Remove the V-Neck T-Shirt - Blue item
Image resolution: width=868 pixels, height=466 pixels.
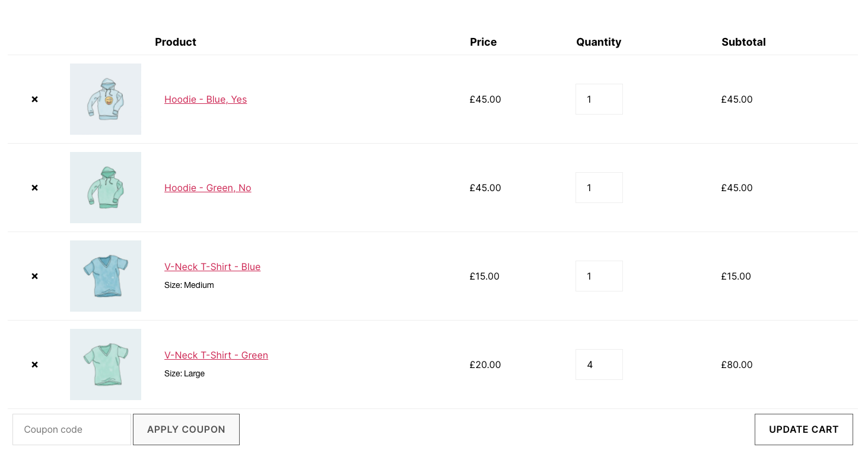[34, 276]
